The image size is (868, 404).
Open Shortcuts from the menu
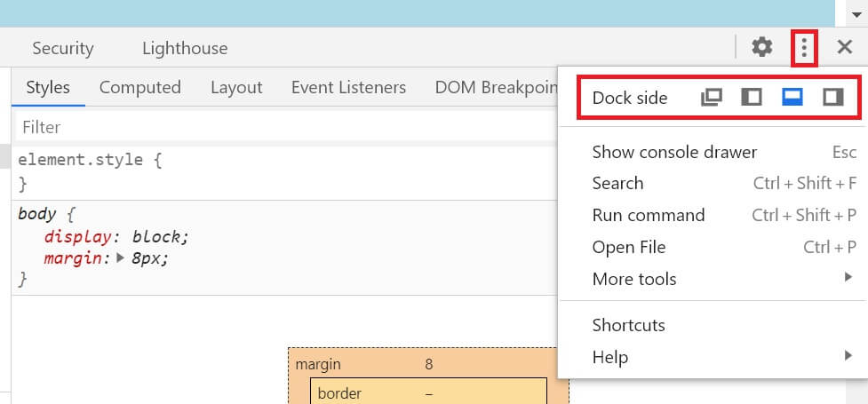click(x=628, y=325)
